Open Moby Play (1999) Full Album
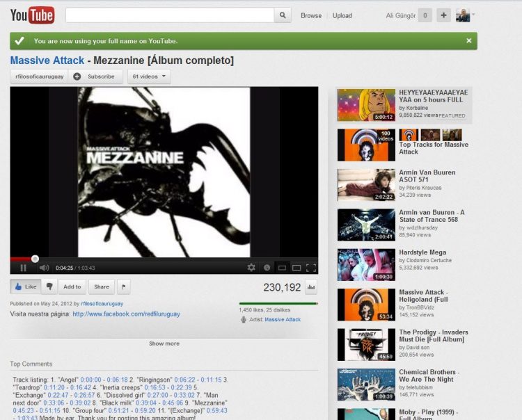The height and width of the screenshot is (420, 522). [429, 414]
